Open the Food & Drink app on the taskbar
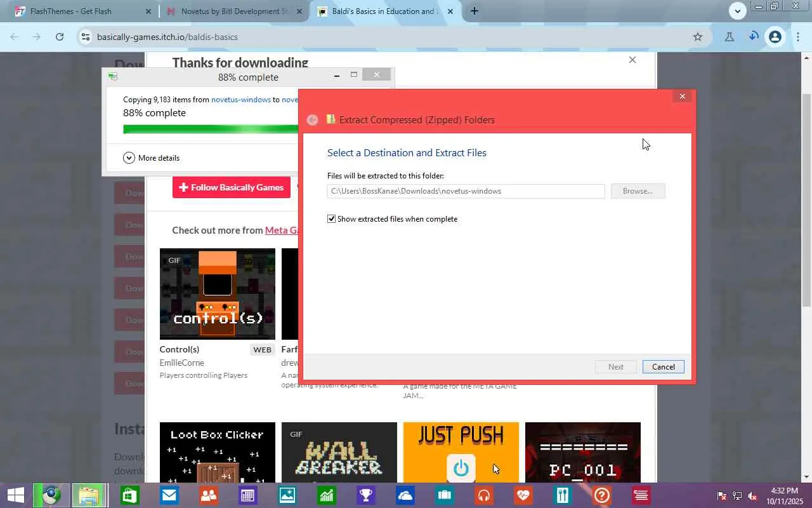The width and height of the screenshot is (812, 508). coord(562,495)
